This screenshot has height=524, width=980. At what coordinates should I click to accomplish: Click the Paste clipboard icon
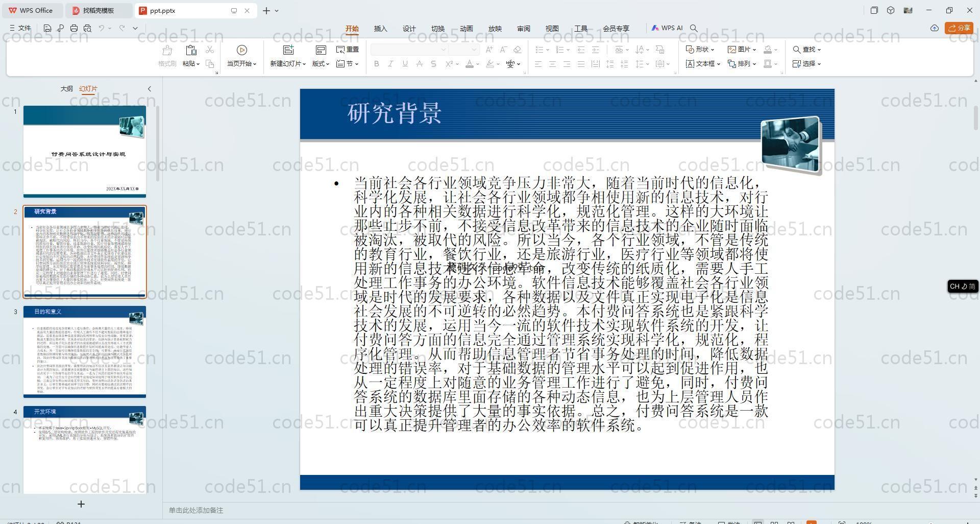[191, 50]
